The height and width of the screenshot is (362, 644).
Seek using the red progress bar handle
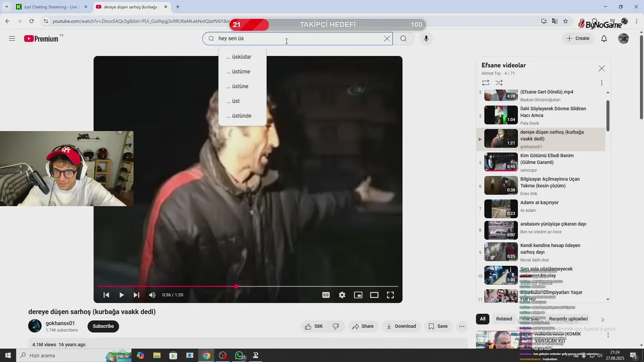pyautogui.click(x=236, y=287)
